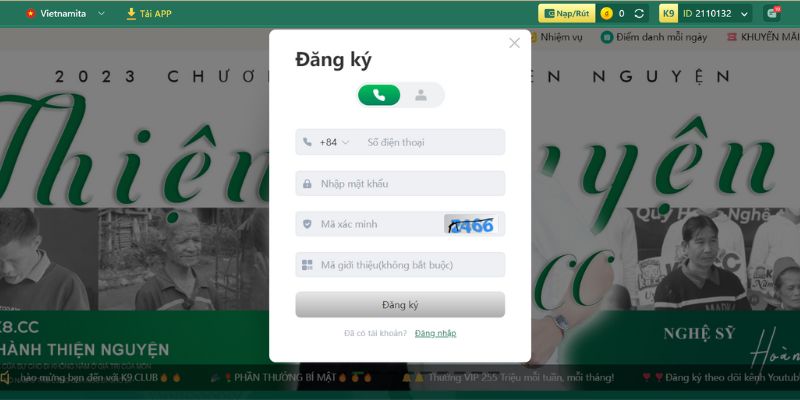This screenshot has height=400, width=800.
Task: Click the Mã giới thiệu referral field
Action: pyautogui.click(x=400, y=265)
